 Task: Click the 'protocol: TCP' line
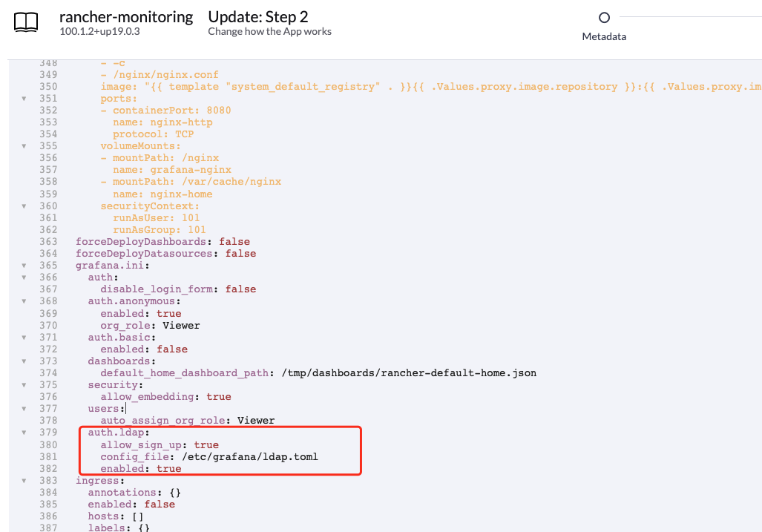[x=153, y=134]
